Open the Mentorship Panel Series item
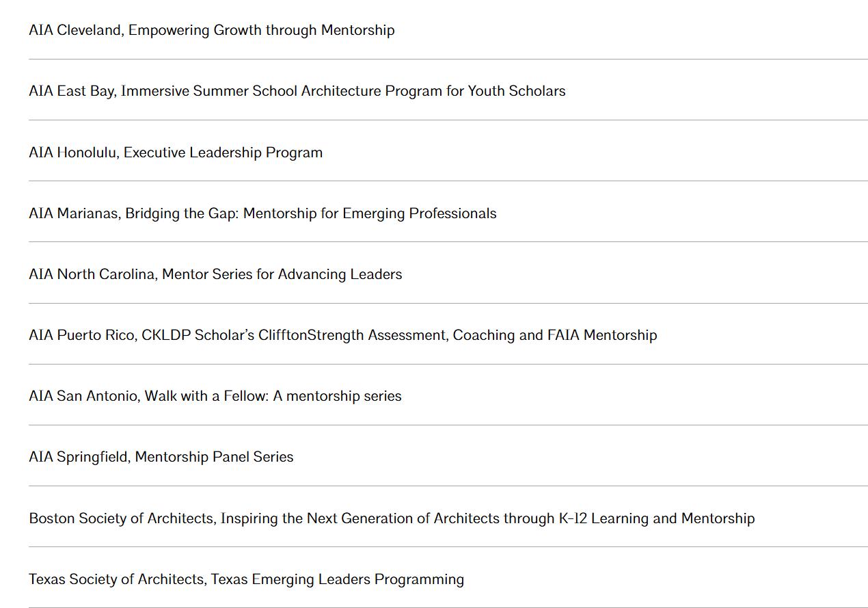Viewport: 868px width, 608px height. pos(161,457)
